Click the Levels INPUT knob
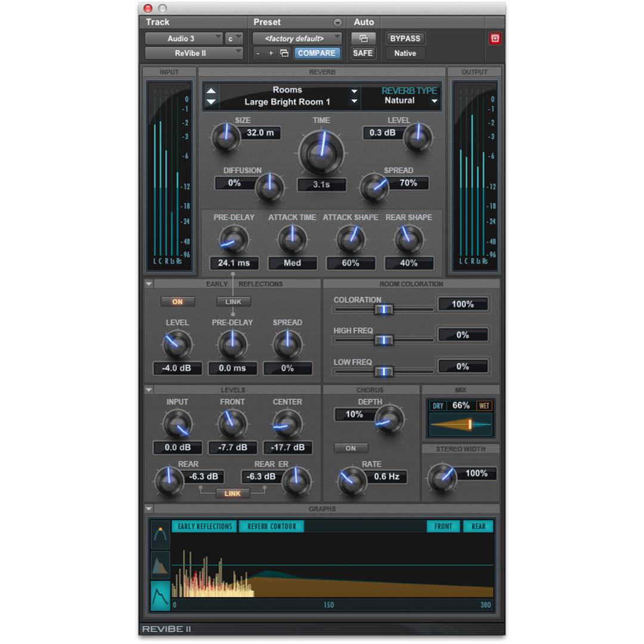This screenshot has width=644, height=644. 178,425
